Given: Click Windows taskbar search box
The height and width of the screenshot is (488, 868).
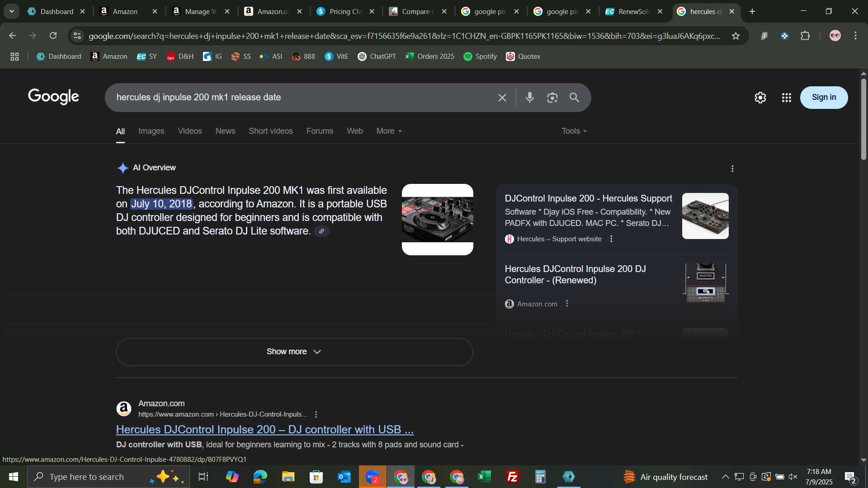Looking at the screenshot, I should click(x=108, y=477).
